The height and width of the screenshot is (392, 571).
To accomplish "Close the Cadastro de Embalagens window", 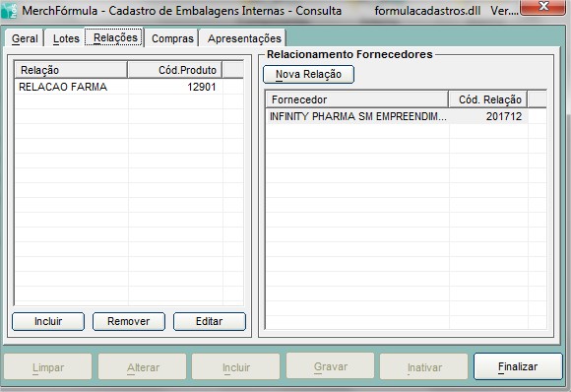I will (x=542, y=7).
